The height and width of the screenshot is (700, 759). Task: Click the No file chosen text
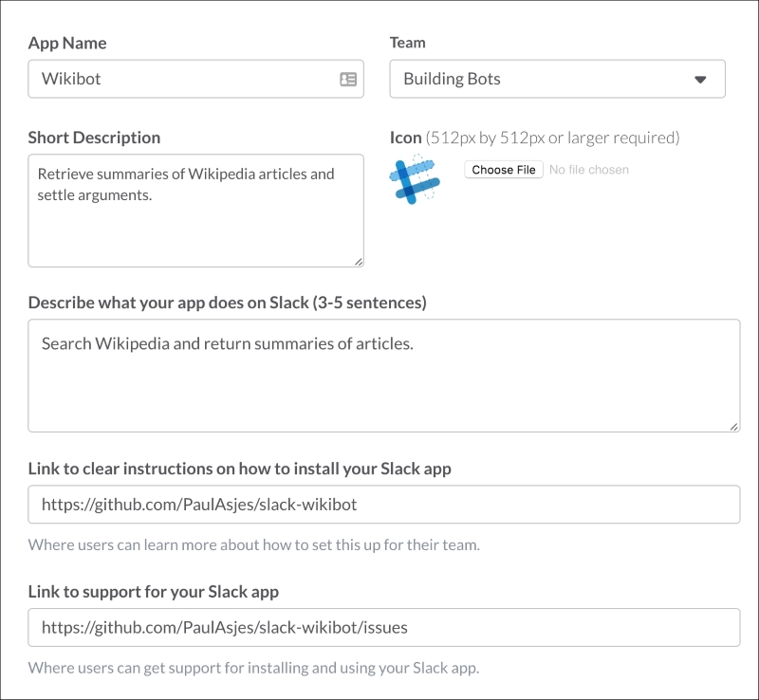[588, 170]
